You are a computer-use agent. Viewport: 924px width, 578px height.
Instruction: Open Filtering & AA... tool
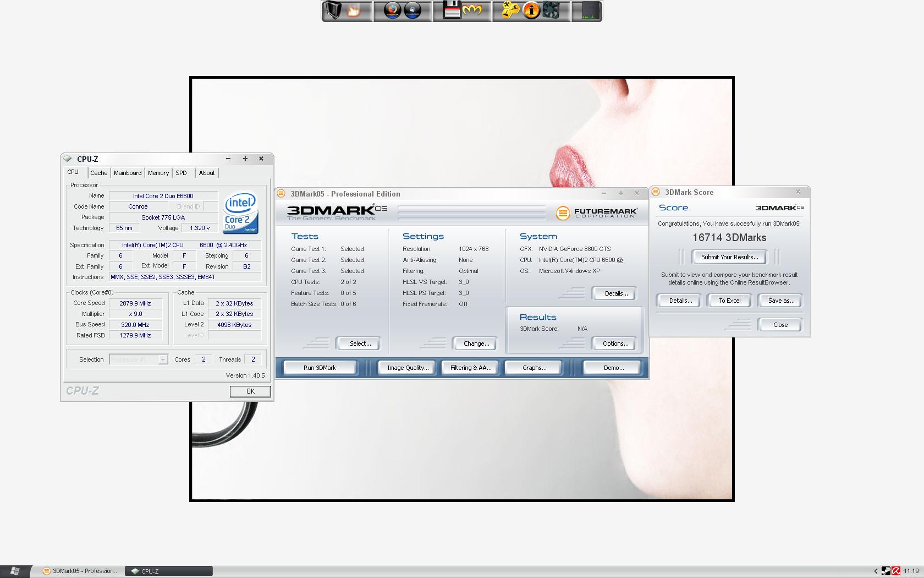point(471,368)
